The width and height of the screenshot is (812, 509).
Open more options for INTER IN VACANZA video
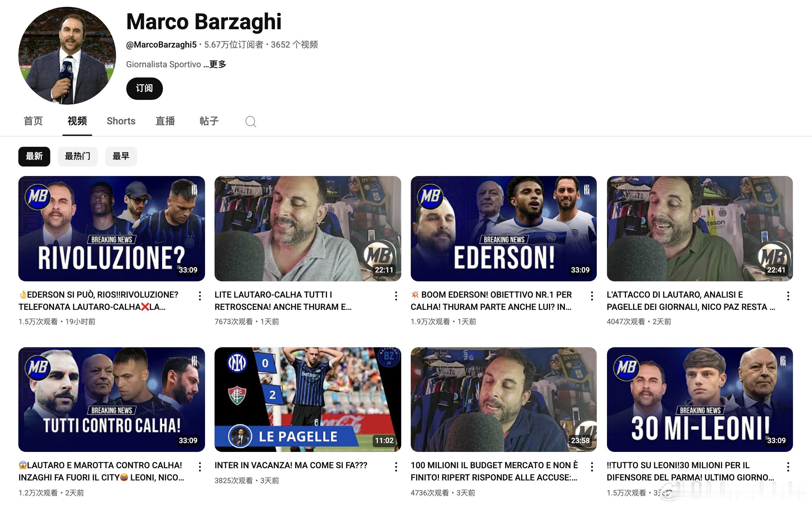[396, 467]
